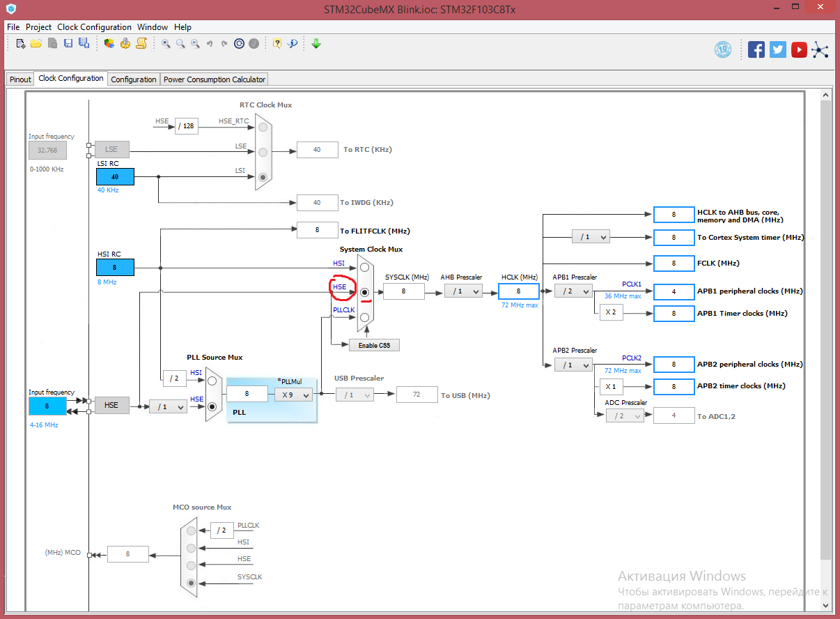Open the Window menu

(x=153, y=26)
